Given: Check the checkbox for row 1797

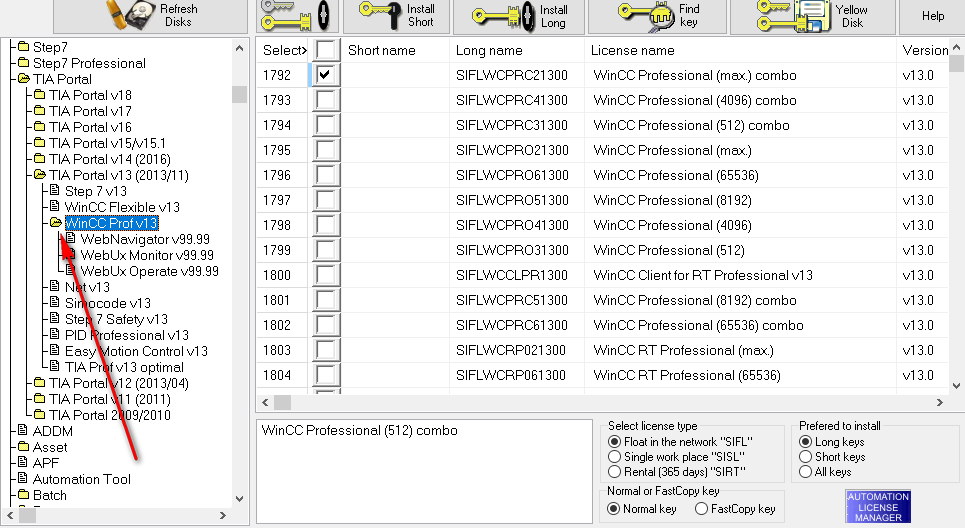Looking at the screenshot, I should pyautogui.click(x=326, y=200).
